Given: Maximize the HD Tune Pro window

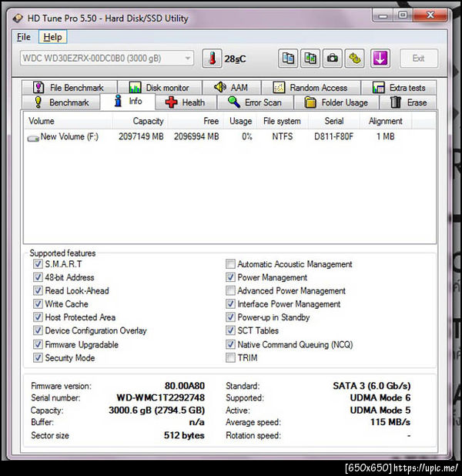Looking at the screenshot, I should click(403, 15).
